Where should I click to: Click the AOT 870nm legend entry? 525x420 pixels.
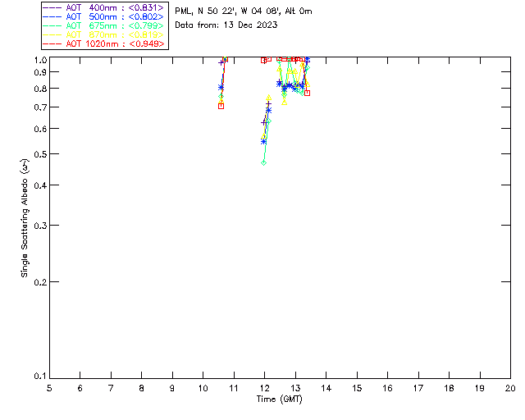[x=105, y=34]
